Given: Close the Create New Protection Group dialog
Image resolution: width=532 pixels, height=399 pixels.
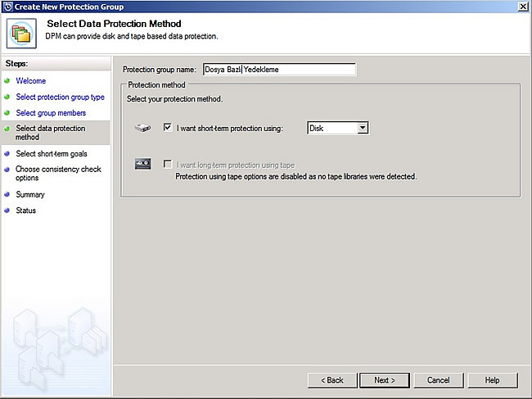Looking at the screenshot, I should [x=523, y=7].
